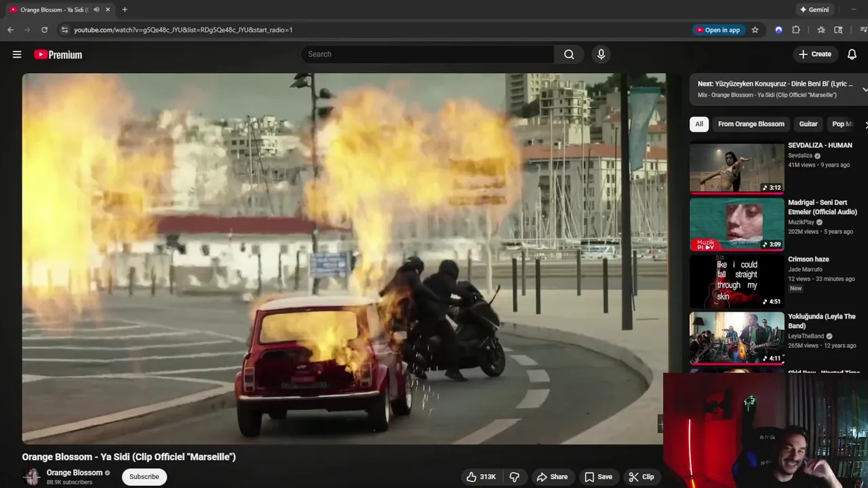Open Crimson haze title link
Image resolution: width=868 pixels, height=488 pixels.
808,259
